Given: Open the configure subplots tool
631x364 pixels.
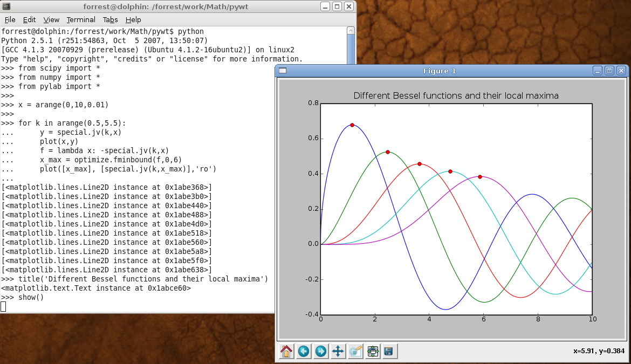Looking at the screenshot, I should point(373,351).
